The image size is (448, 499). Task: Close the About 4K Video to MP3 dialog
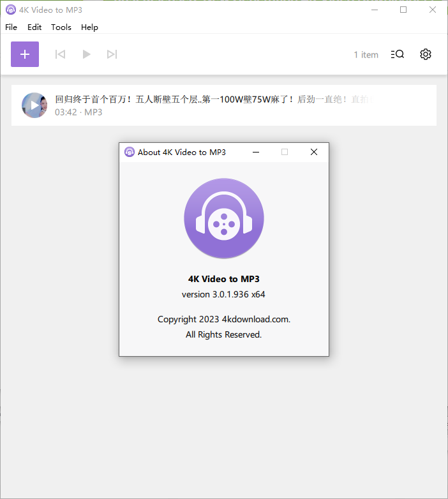tap(314, 152)
